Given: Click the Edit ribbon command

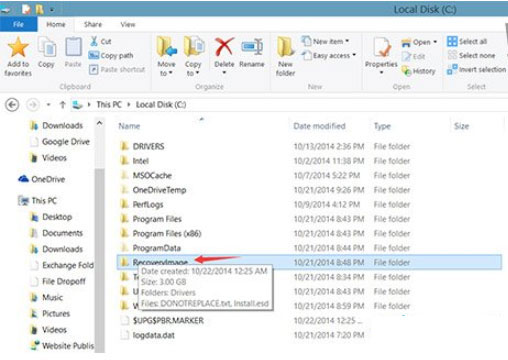Looking at the screenshot, I should pyautogui.click(x=413, y=56).
